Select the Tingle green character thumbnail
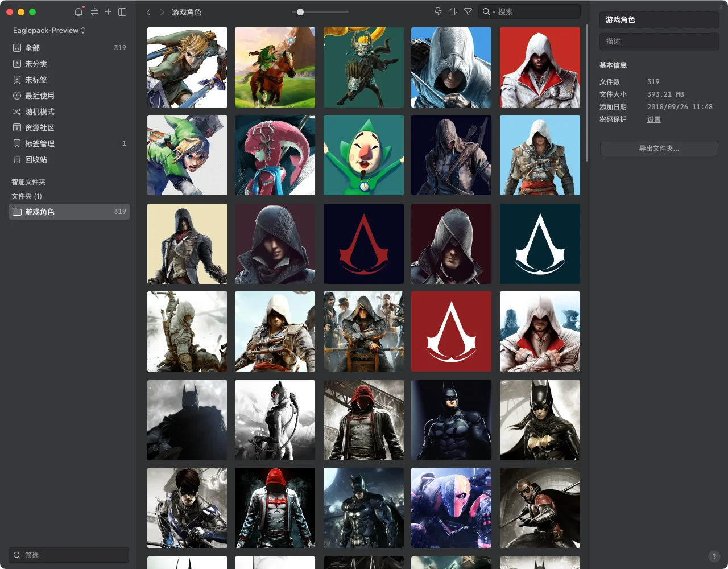728x569 pixels. (363, 155)
